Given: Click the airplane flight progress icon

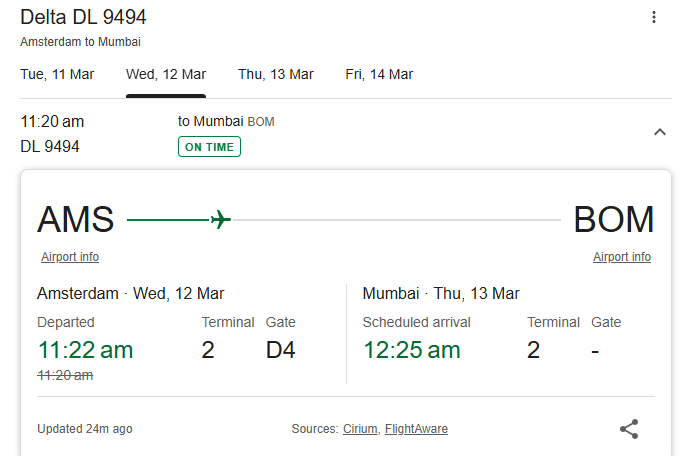Looking at the screenshot, I should pyautogui.click(x=221, y=219).
